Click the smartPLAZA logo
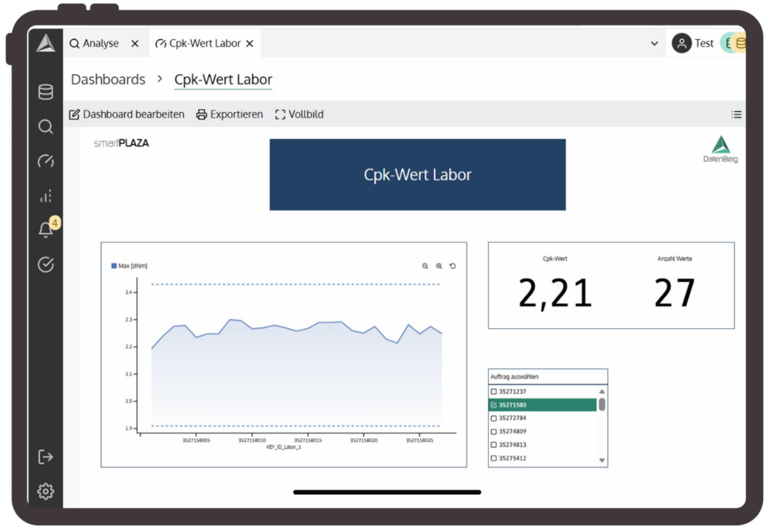This screenshot has width=774, height=532. tap(121, 143)
